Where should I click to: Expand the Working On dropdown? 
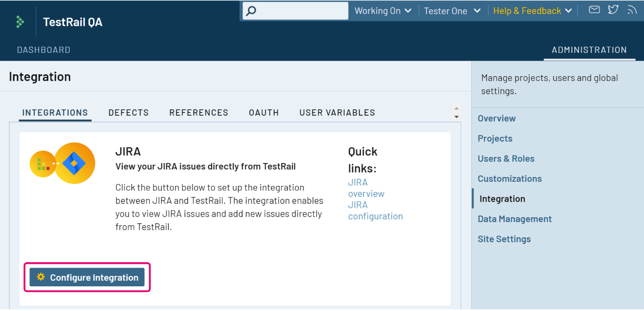382,10
